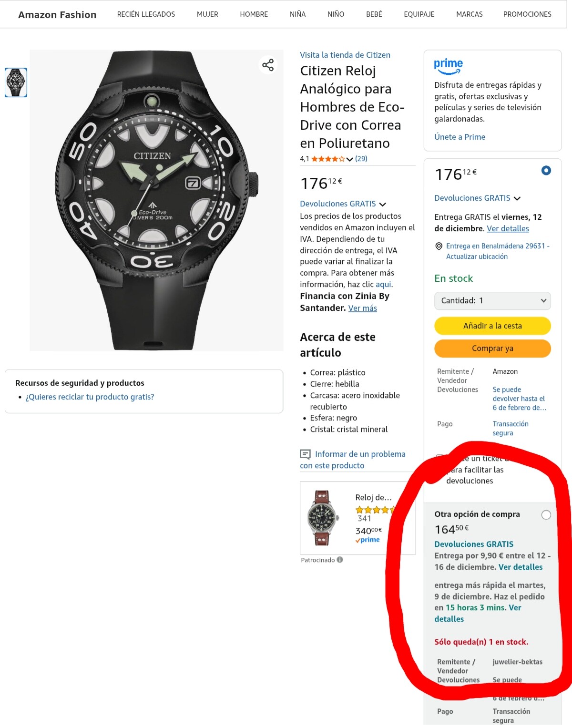Click the prime badge on sponsored watch
Screen dimensions: 572x728
368,540
